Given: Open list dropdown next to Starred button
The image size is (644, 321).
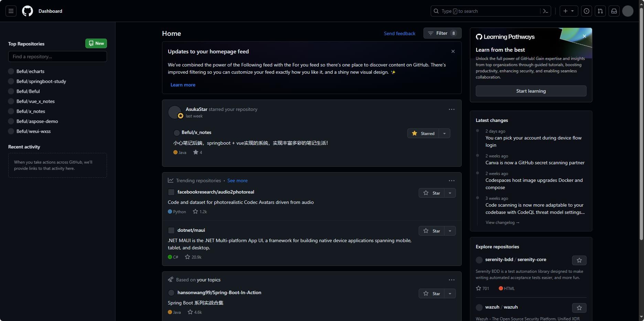Looking at the screenshot, I should click(444, 133).
